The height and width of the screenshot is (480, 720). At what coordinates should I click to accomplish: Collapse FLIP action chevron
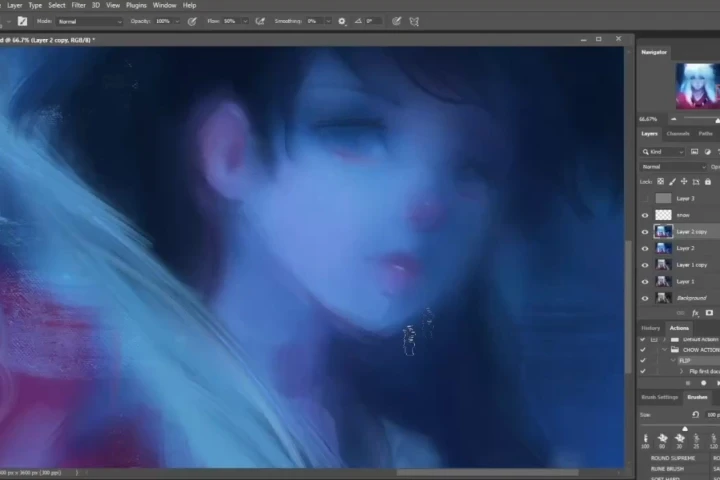click(673, 361)
